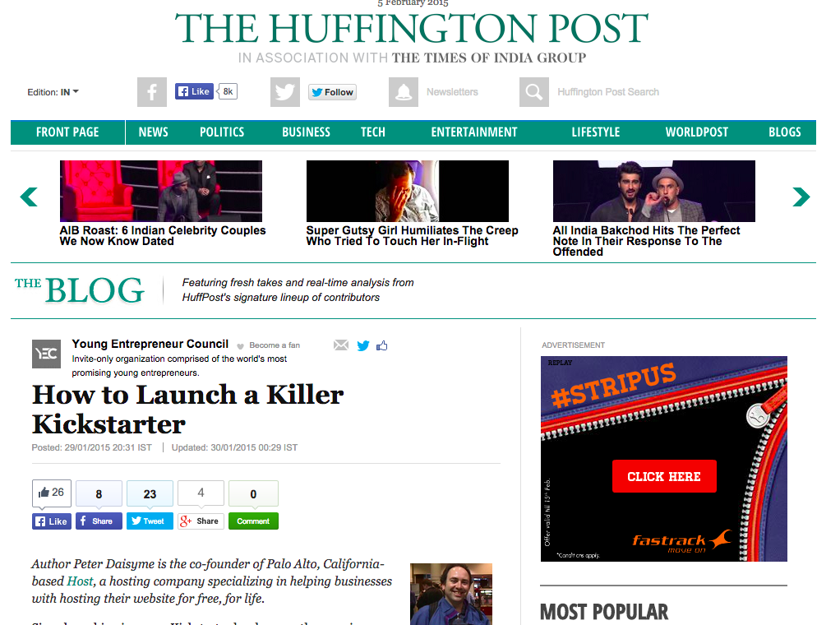
Task: Click the Super Gutsy Girl story thumbnail
Action: pyautogui.click(x=408, y=192)
